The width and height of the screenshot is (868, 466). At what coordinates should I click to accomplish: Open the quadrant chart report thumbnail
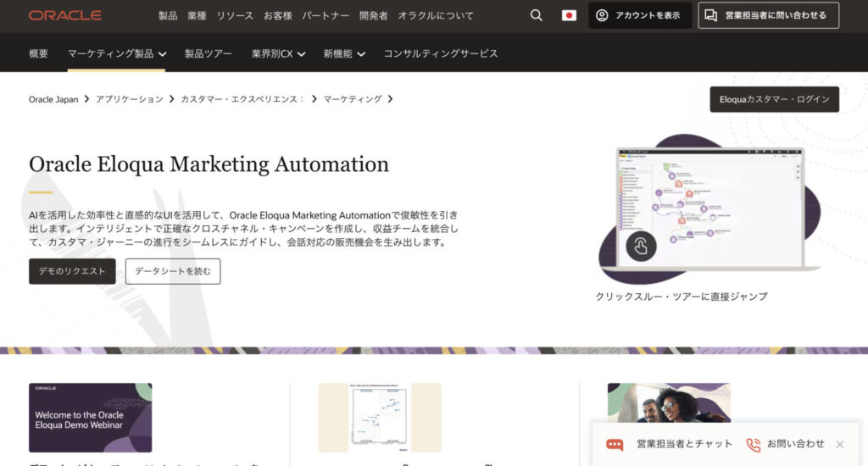(380, 418)
